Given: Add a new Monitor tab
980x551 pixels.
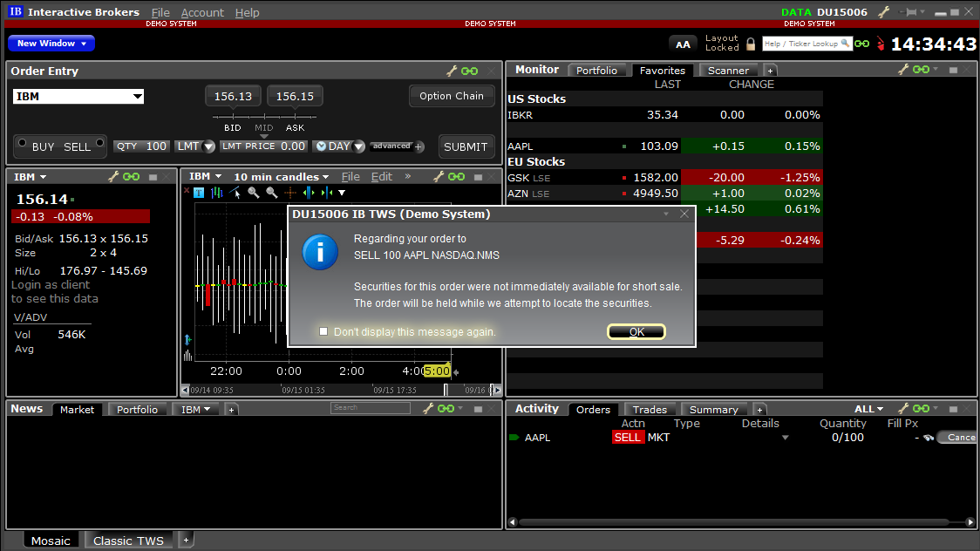Looking at the screenshot, I should pyautogui.click(x=770, y=71).
